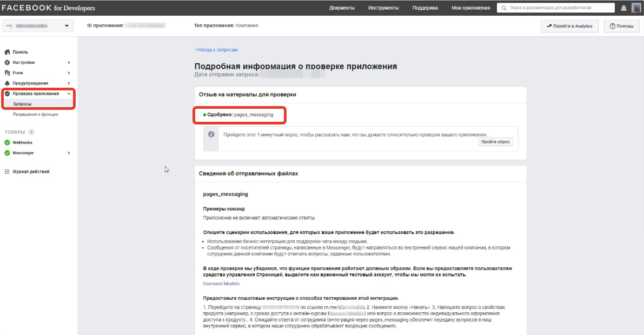Click the Примеры команд subheading

[x=224, y=209]
